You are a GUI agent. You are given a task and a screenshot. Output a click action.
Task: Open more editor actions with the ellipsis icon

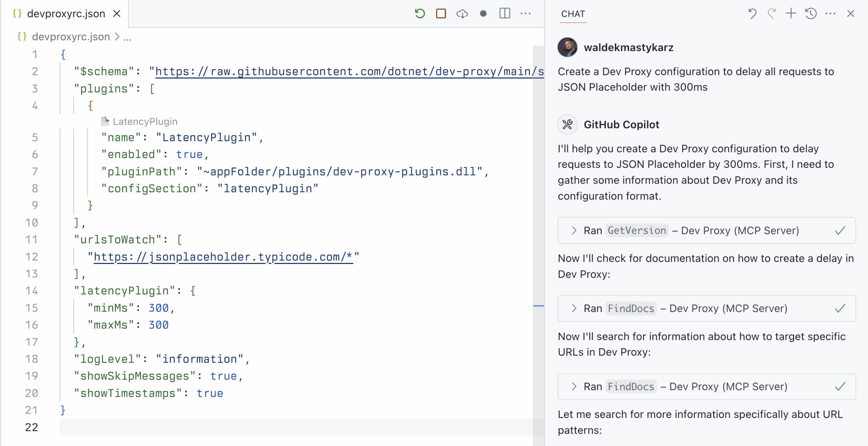click(x=526, y=14)
